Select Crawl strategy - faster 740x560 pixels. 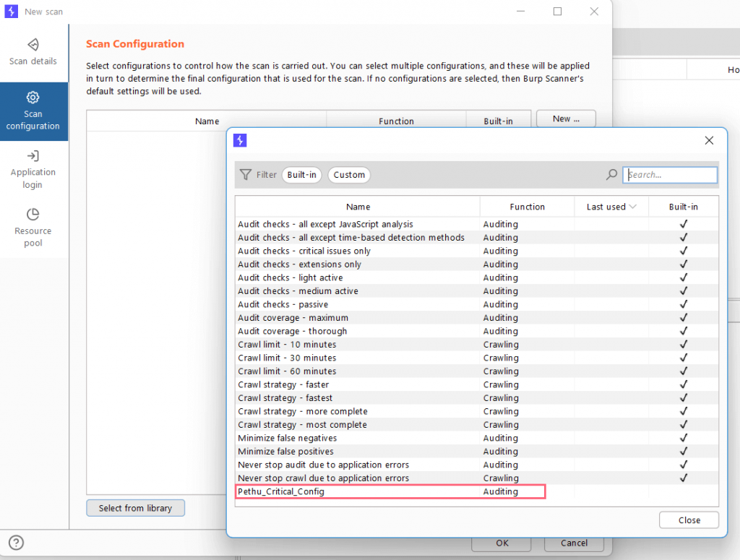[477, 384]
